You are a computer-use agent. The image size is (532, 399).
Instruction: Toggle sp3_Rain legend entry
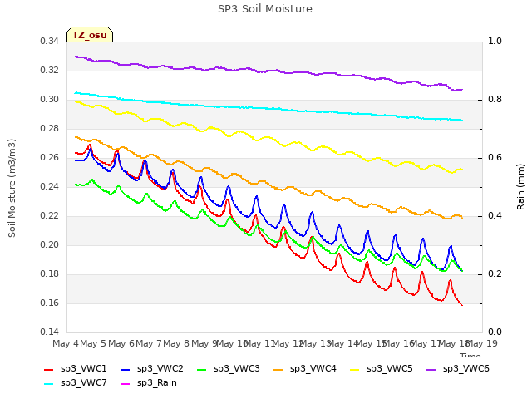(x=149, y=383)
